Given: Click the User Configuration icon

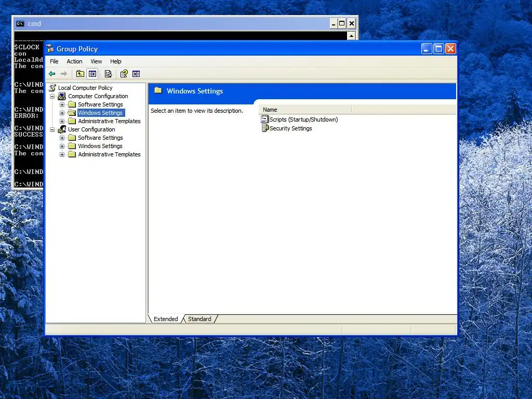Looking at the screenshot, I should [x=62, y=129].
